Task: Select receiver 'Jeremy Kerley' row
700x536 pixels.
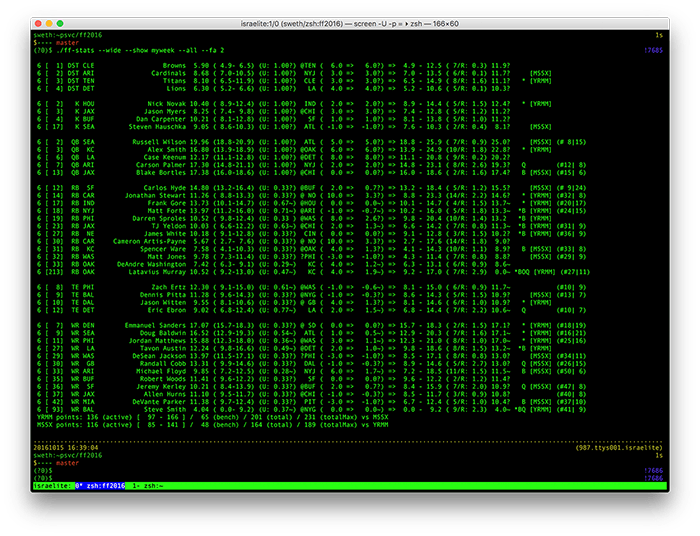Action: click(312, 386)
